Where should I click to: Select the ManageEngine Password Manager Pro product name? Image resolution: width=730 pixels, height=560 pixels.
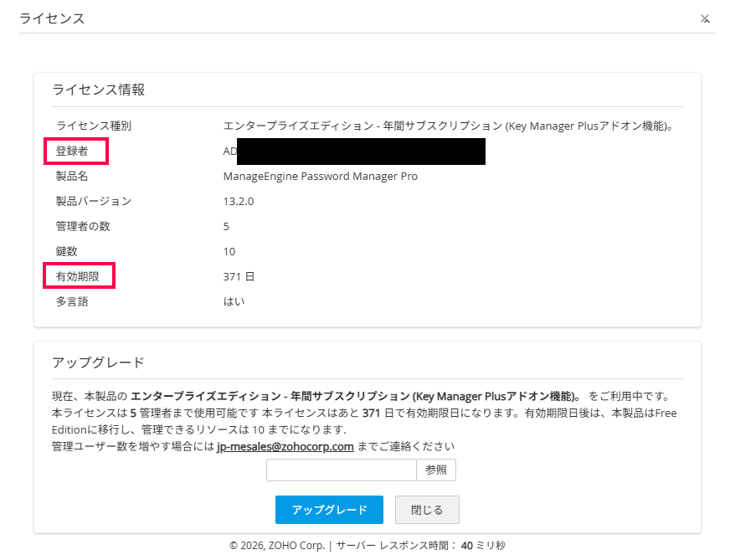(321, 176)
